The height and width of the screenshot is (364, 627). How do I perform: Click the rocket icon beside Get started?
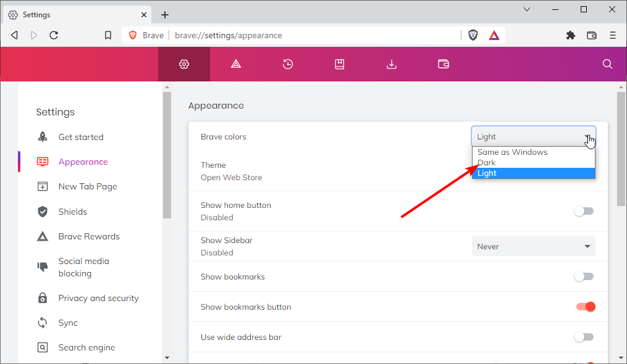[43, 137]
